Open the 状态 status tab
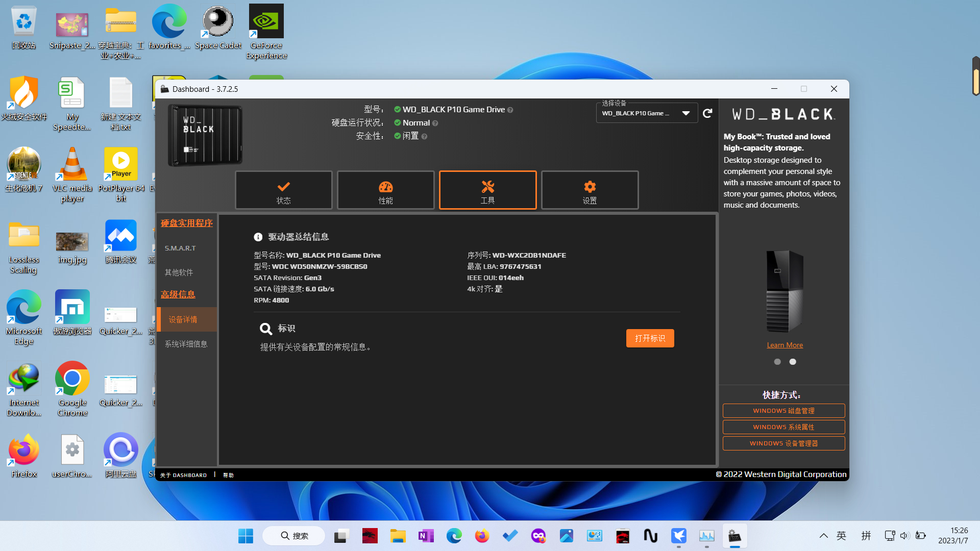This screenshot has height=551, width=980. coord(283,190)
